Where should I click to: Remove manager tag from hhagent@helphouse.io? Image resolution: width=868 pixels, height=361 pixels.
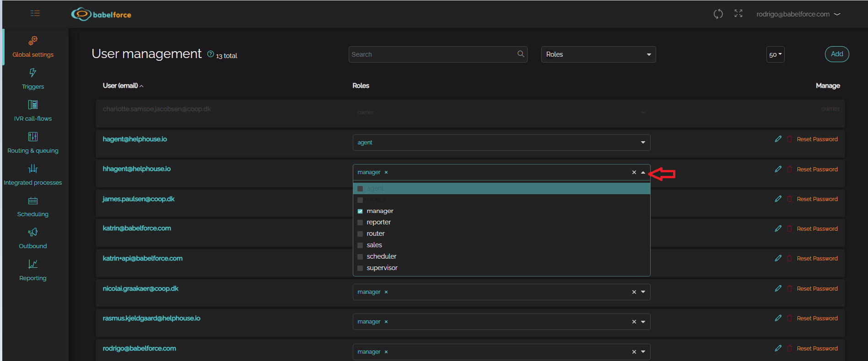386,172
